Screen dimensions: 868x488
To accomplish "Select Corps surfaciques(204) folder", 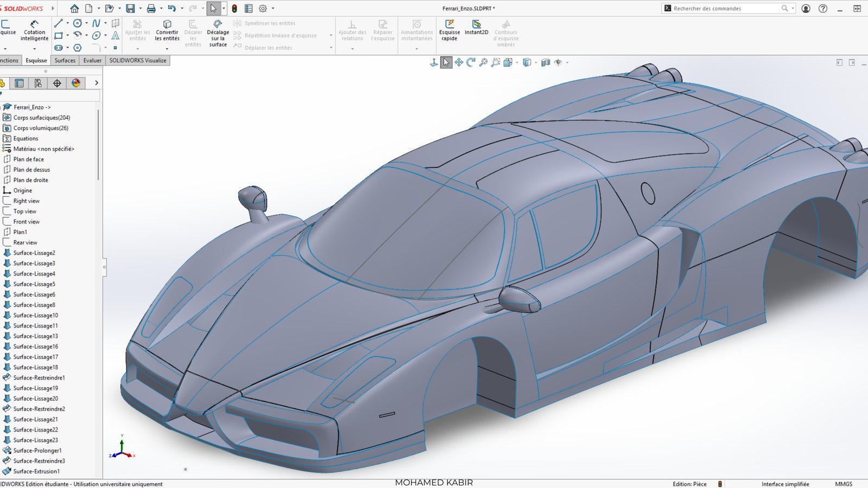I will tap(42, 118).
